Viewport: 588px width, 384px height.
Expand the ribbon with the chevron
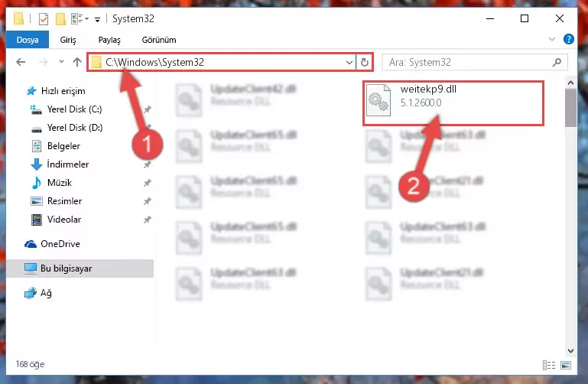[x=551, y=39]
